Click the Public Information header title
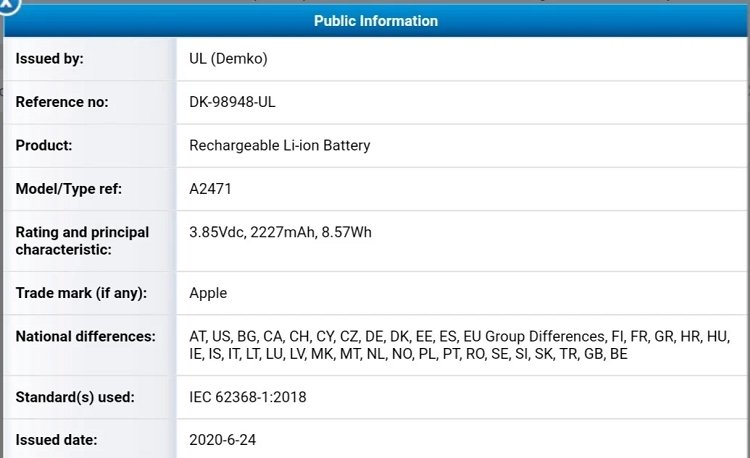 pos(375,20)
